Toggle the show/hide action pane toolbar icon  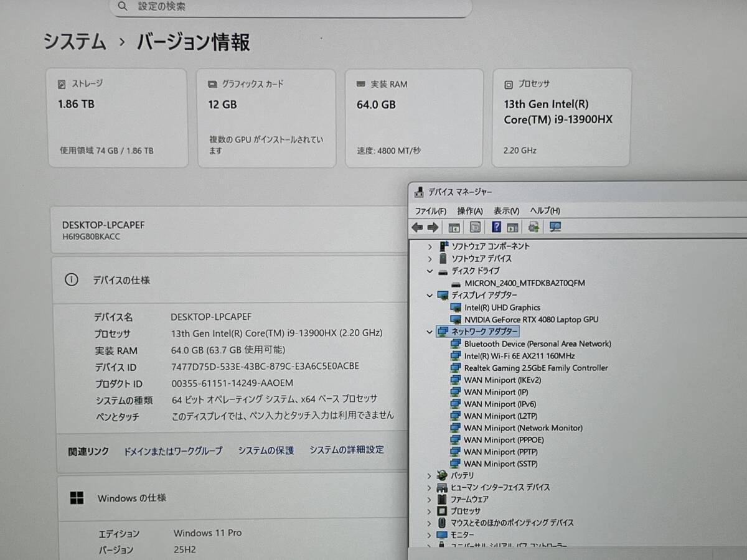pyautogui.click(x=512, y=227)
